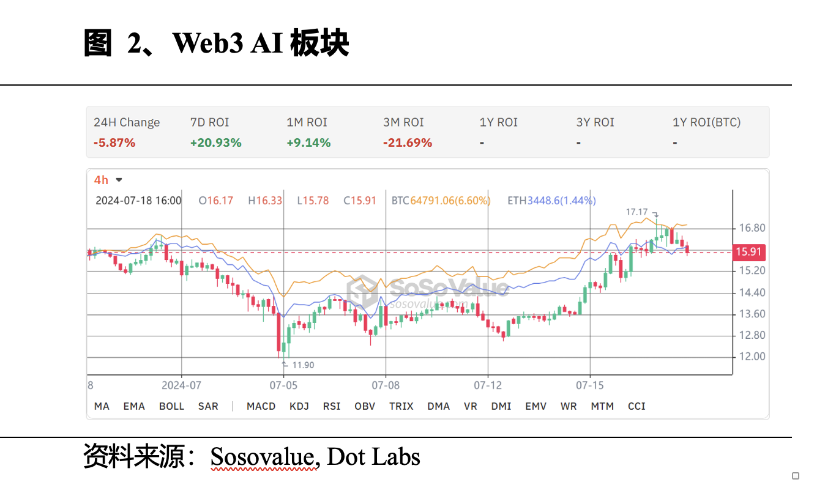836x504 pixels.
Task: Click the close price C15.91
Action: [x=360, y=200]
